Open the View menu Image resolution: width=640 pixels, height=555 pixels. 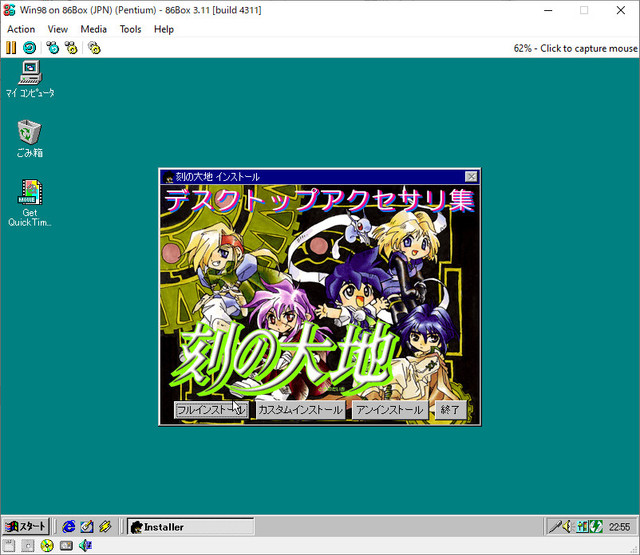click(58, 29)
